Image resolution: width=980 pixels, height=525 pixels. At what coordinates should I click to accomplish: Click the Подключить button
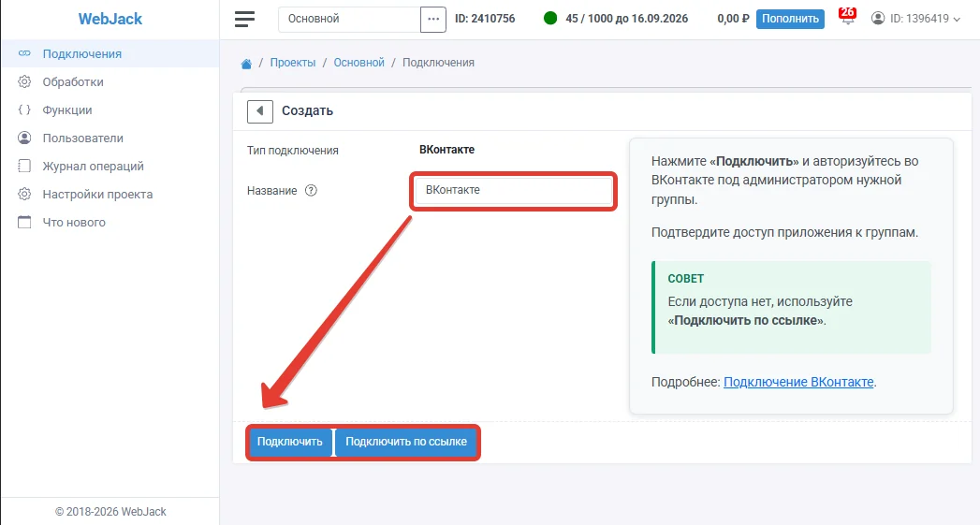[290, 442]
